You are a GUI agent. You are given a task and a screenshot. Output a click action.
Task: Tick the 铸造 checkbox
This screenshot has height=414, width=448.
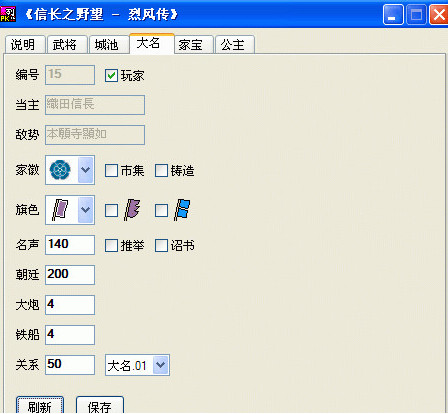click(x=161, y=170)
